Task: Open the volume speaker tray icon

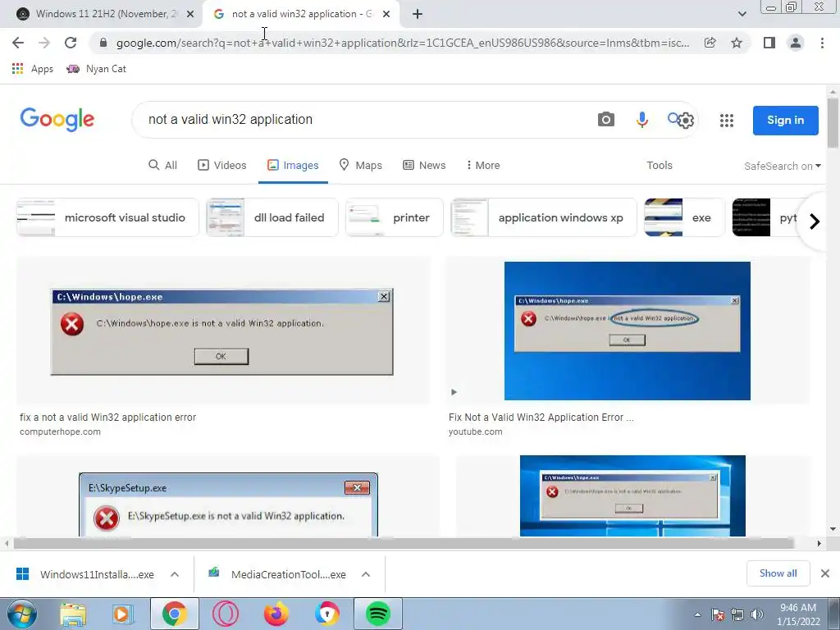Action: (757, 614)
